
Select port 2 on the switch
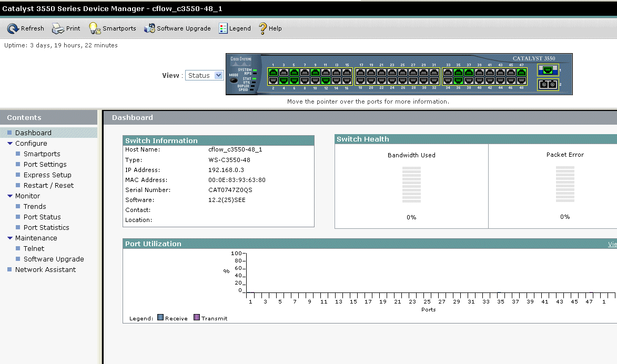pyautogui.click(x=273, y=80)
